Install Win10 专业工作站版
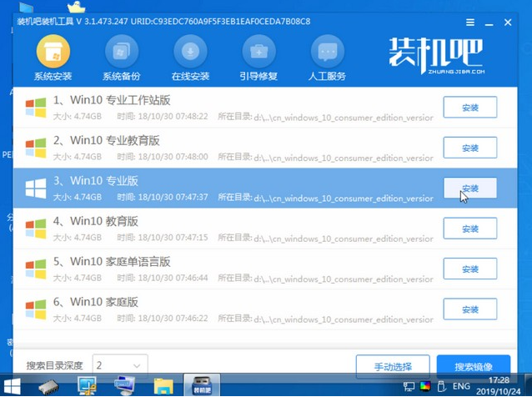 [470, 108]
